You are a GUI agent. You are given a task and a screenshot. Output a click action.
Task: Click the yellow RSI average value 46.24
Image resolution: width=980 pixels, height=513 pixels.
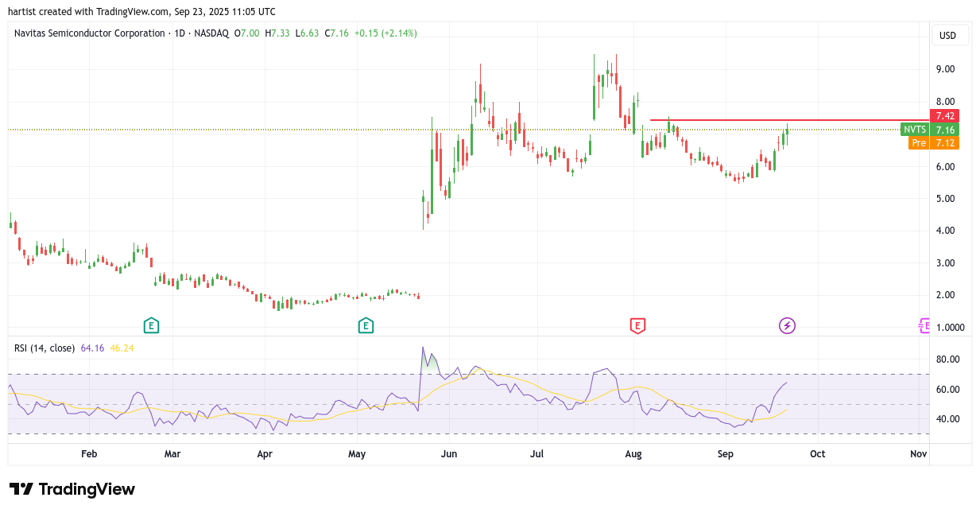coord(122,348)
